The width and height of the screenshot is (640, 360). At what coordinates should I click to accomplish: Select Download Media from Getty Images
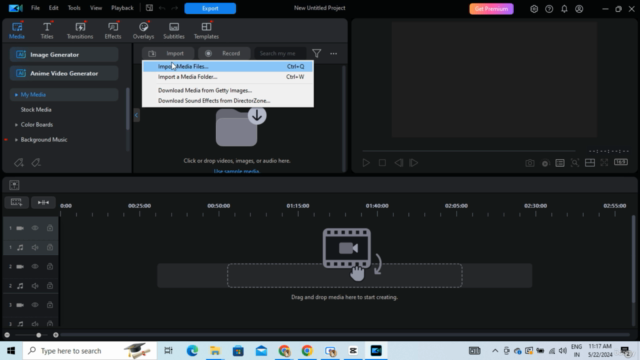tap(228, 90)
